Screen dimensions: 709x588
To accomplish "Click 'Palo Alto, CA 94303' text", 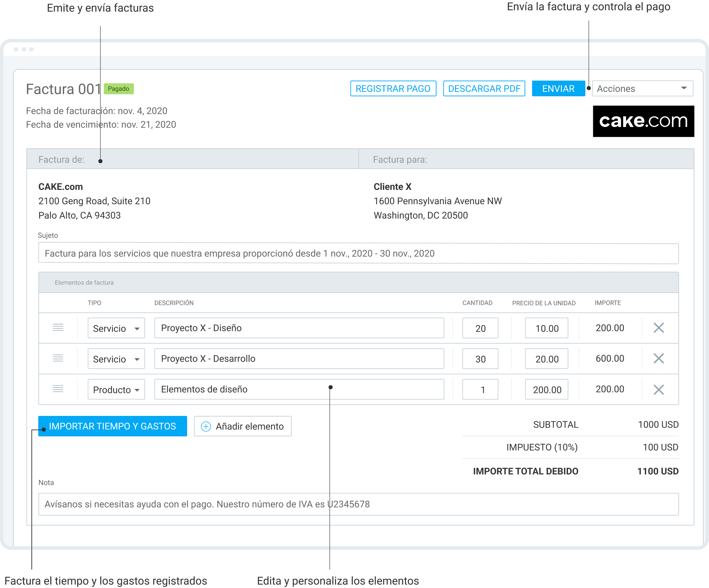I will 80,215.
